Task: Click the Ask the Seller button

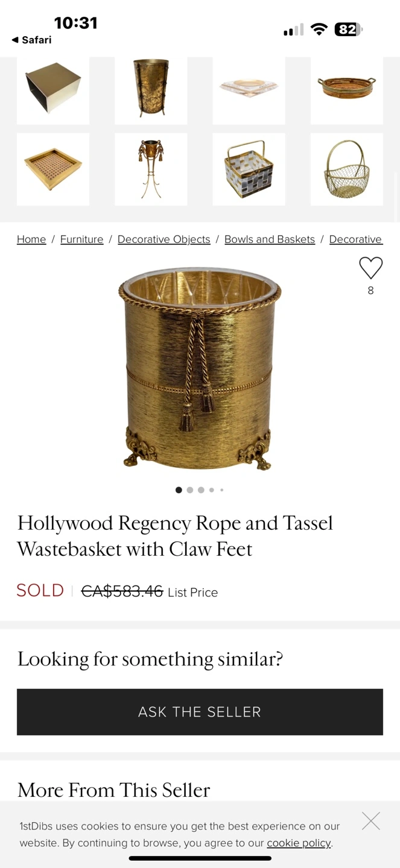Action: tap(200, 712)
